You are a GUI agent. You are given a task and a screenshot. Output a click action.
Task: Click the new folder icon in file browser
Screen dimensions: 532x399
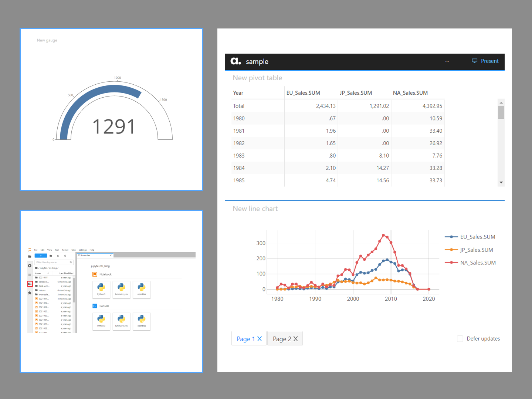coord(51,256)
